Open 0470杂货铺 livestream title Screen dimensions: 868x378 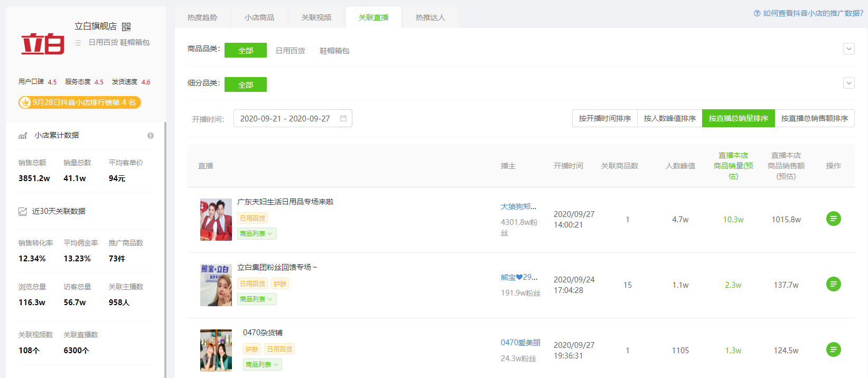tap(263, 333)
